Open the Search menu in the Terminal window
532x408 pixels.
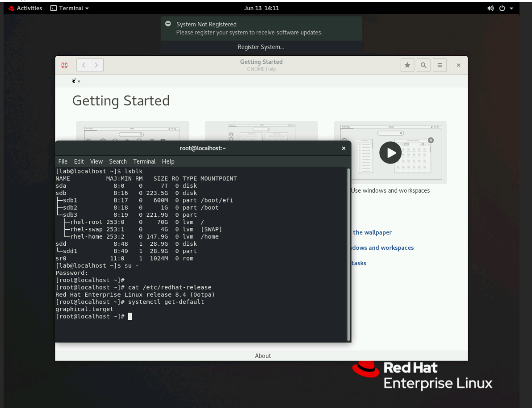point(117,161)
